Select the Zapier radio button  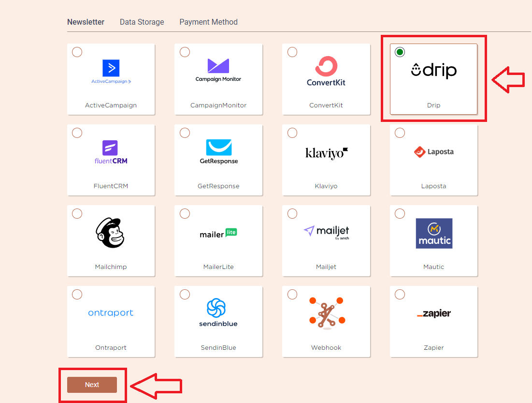(x=400, y=294)
